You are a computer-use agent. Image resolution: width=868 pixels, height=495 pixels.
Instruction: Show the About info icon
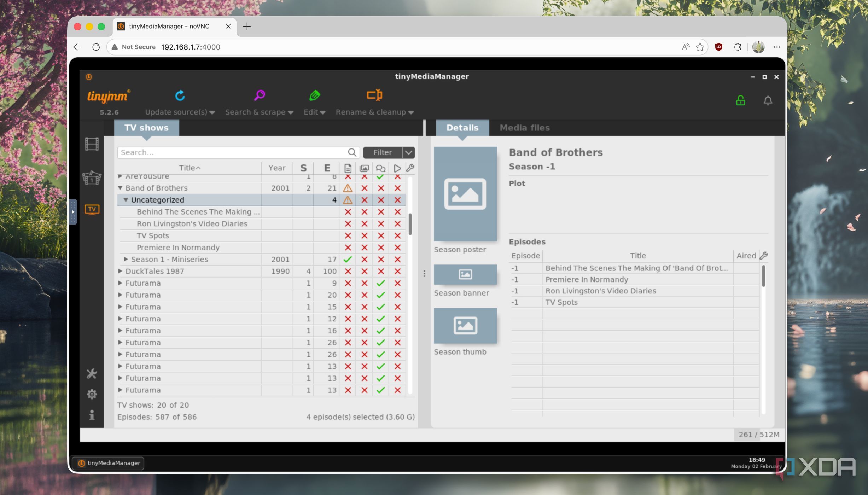pyautogui.click(x=92, y=415)
